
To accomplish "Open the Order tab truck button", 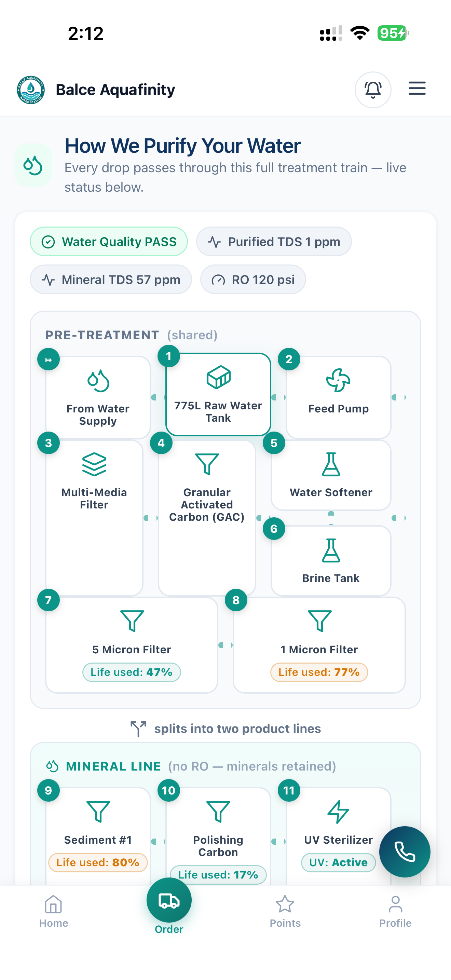I will point(169,900).
